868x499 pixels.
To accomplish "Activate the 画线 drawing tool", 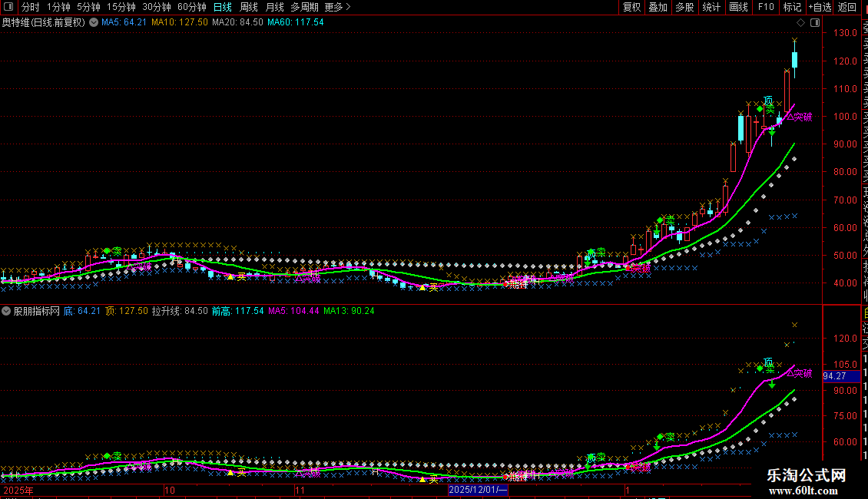I will coord(738,7).
